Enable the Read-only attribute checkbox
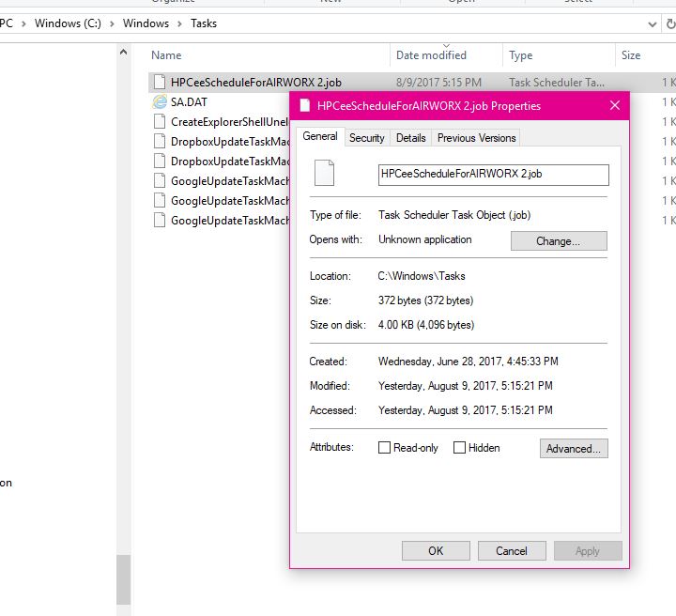 [x=384, y=448]
